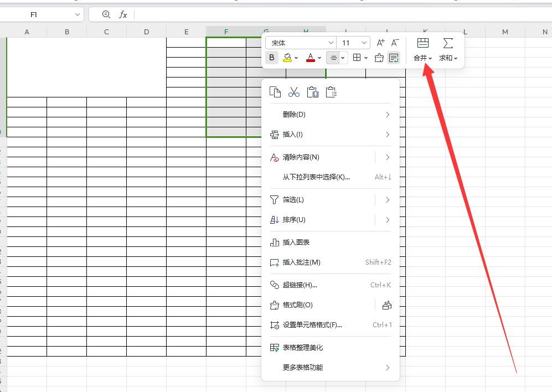Click the Paste clipboard icon

(x=312, y=92)
